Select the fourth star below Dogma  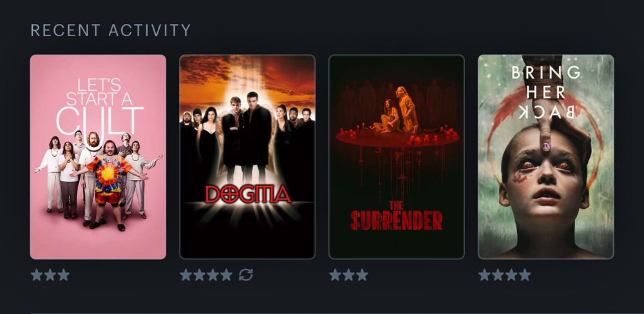coord(226,275)
